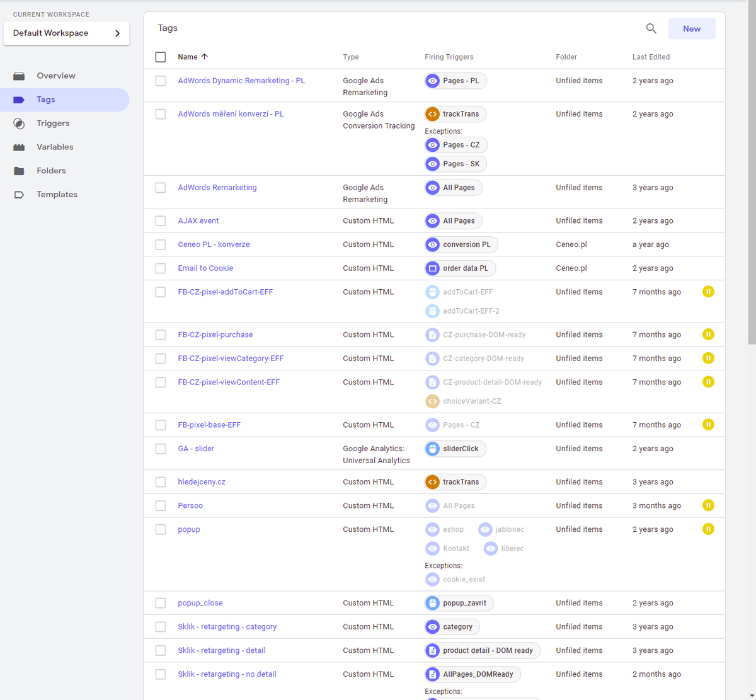Screen dimensions: 756x700
Task: Toggle the select-all tags checkbox
Action: pos(161,57)
